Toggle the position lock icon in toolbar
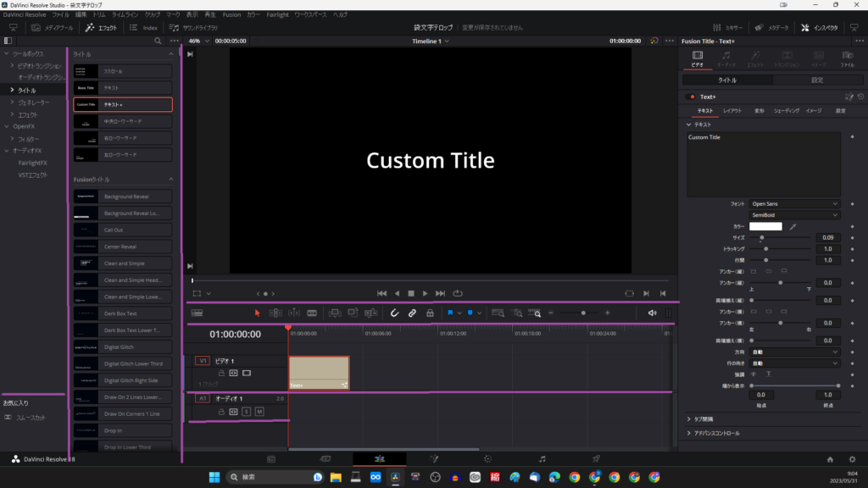 [430, 313]
